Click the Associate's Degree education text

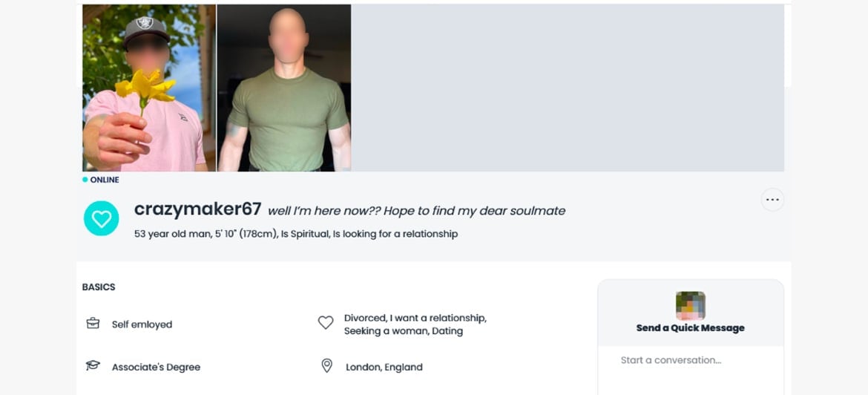pos(156,367)
